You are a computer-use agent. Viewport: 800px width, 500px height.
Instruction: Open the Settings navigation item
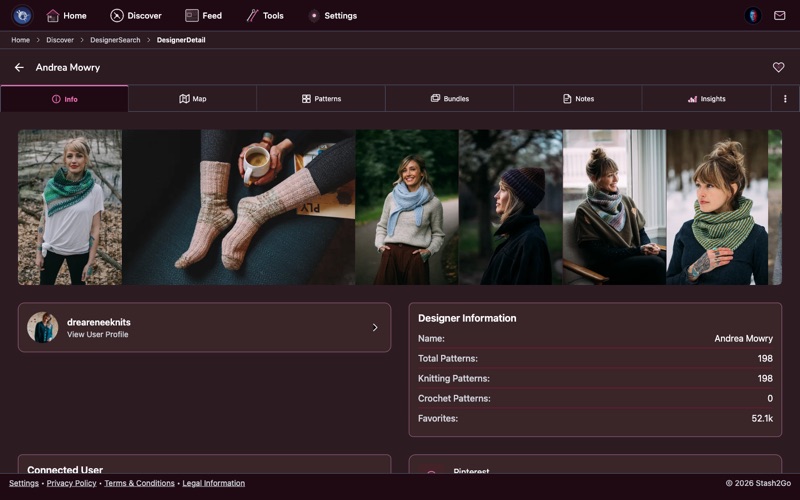click(333, 16)
